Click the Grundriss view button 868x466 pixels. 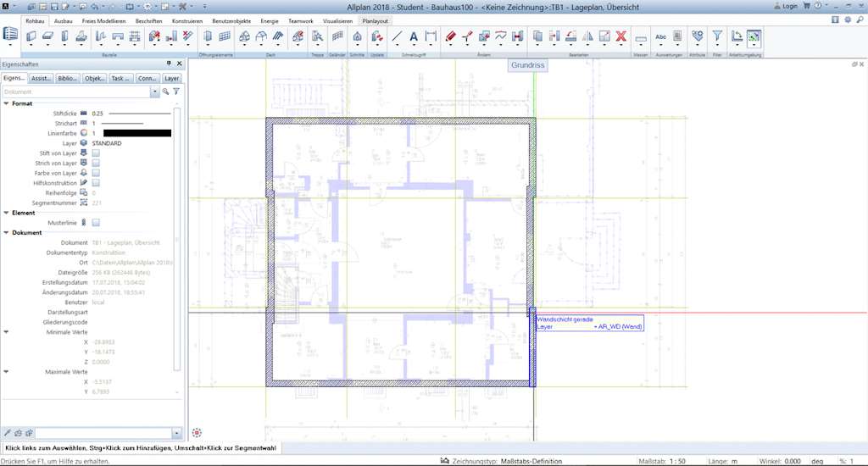coord(528,65)
